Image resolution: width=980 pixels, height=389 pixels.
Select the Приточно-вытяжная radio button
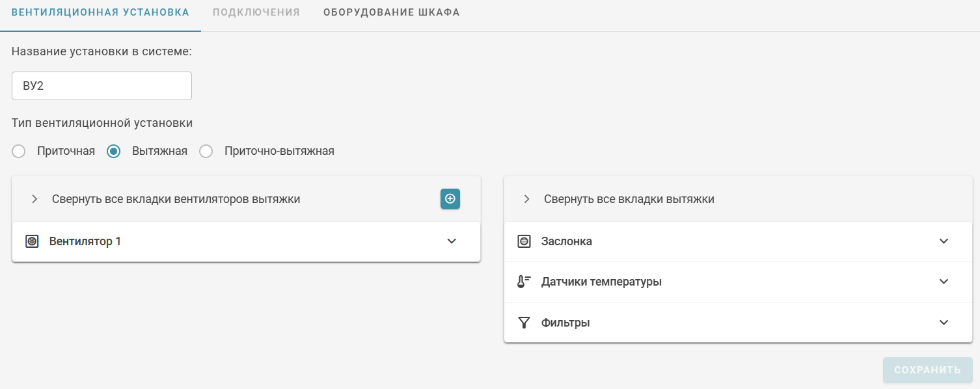(x=206, y=151)
